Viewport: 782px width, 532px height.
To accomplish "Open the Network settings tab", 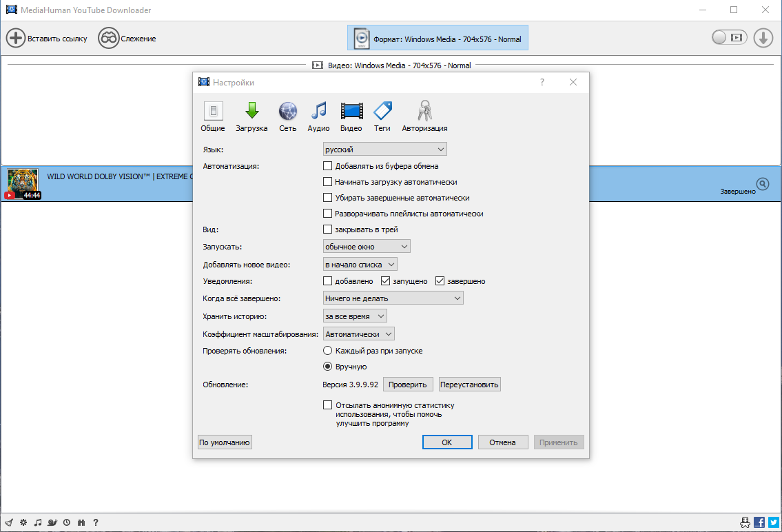I will 288,116.
